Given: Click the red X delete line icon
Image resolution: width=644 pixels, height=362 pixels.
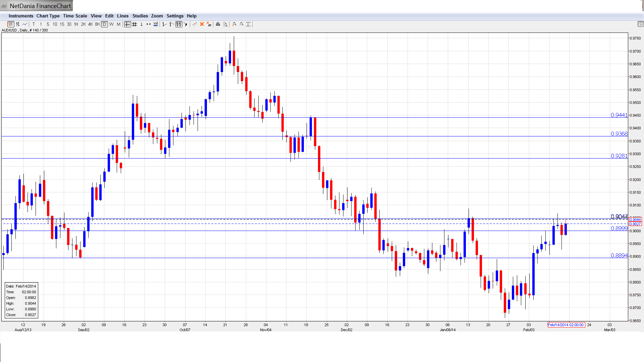Looking at the screenshot, I should (202, 24).
